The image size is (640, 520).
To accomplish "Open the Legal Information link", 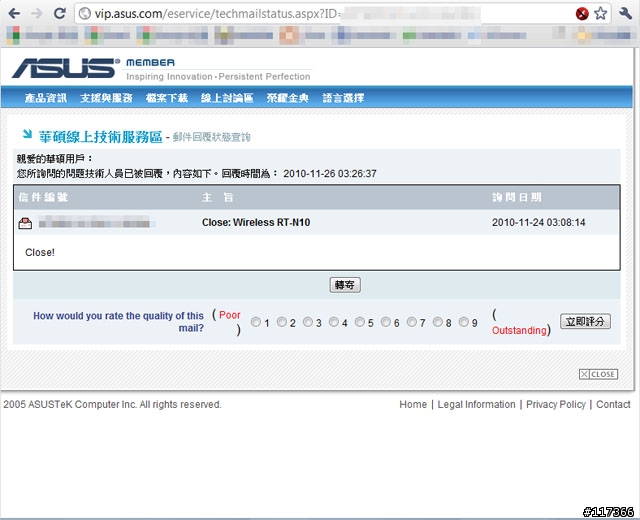I will coord(476,404).
